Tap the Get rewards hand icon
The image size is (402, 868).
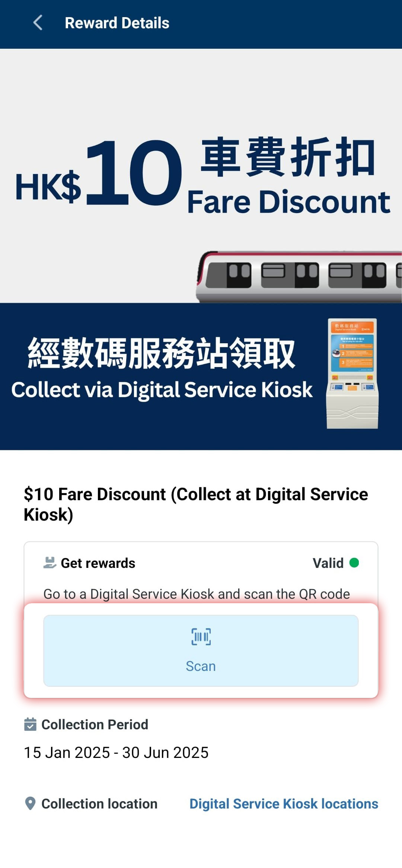click(50, 563)
